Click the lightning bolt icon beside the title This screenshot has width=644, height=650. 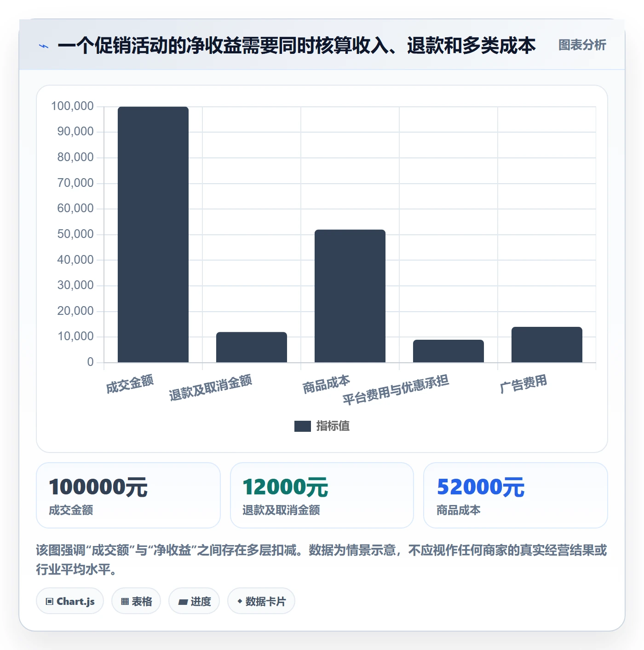point(44,46)
